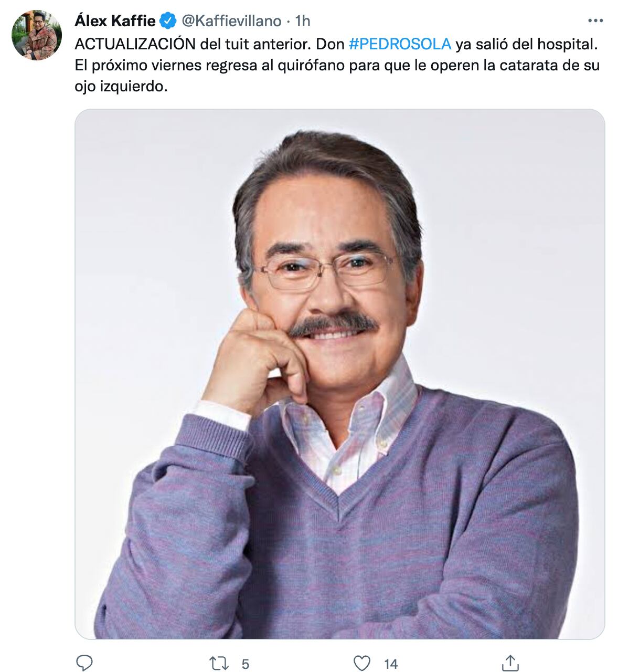618x672 pixels.
Task: Open Álex Kaffie's profile avatar
Action: pyautogui.click(x=37, y=35)
